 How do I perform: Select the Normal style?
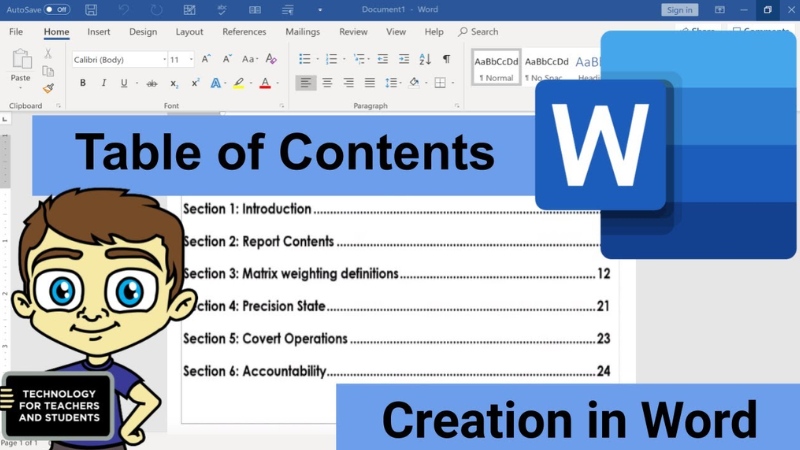[496, 67]
